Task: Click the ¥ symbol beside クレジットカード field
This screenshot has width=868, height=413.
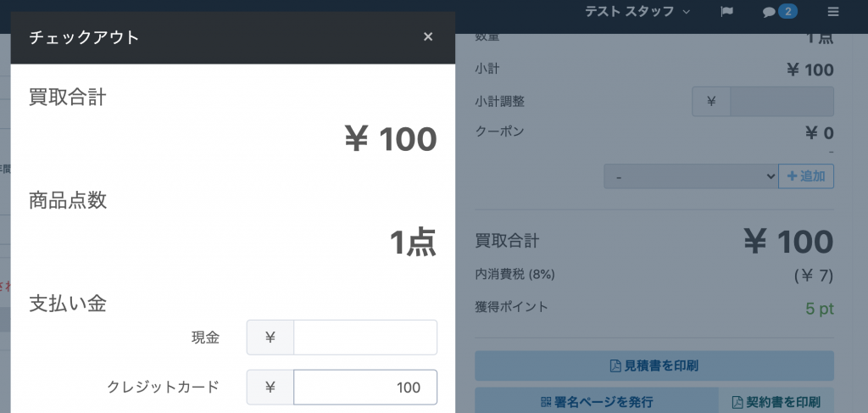Action: (270, 388)
